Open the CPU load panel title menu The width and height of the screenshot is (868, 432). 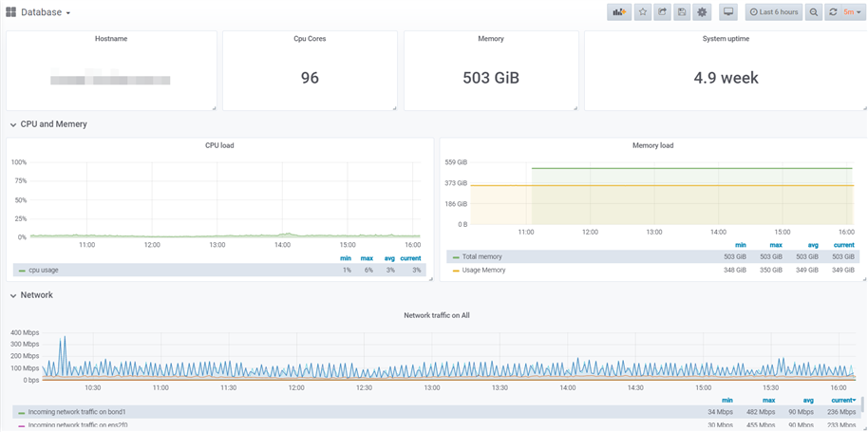219,145
